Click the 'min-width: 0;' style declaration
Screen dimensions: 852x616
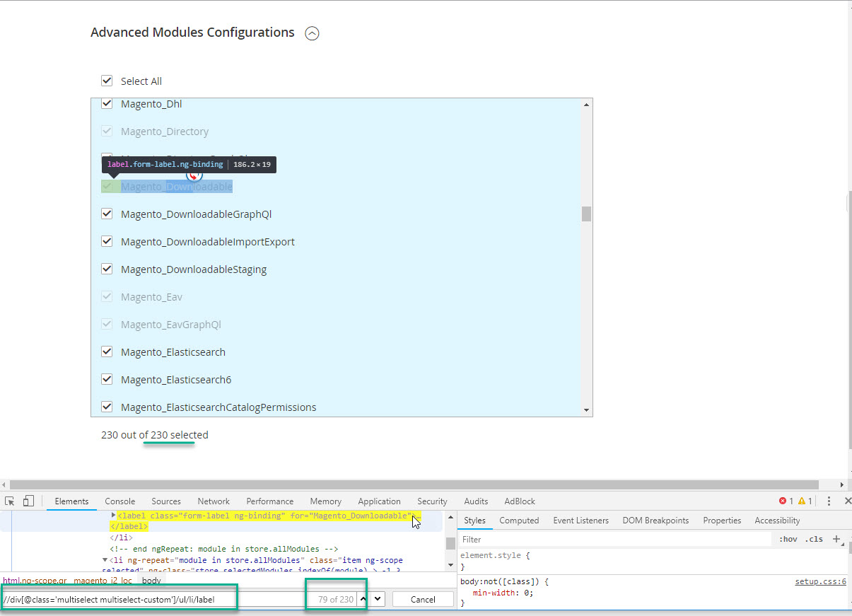coord(503,593)
